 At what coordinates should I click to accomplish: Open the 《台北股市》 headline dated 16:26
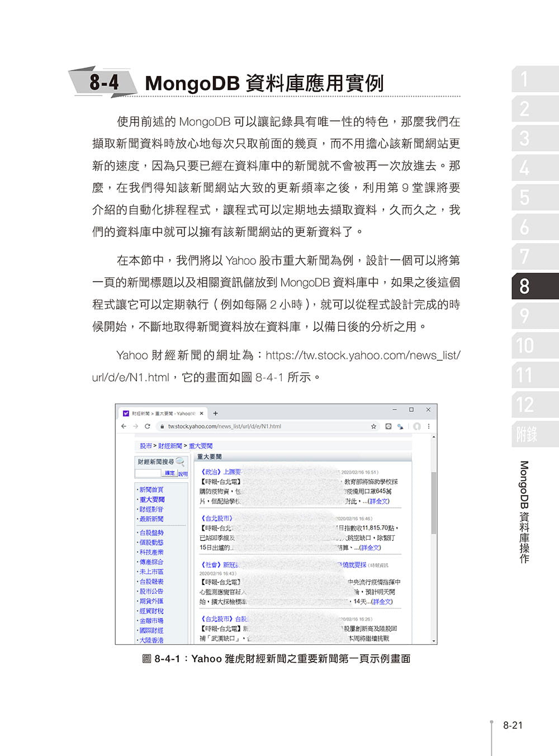[224, 619]
